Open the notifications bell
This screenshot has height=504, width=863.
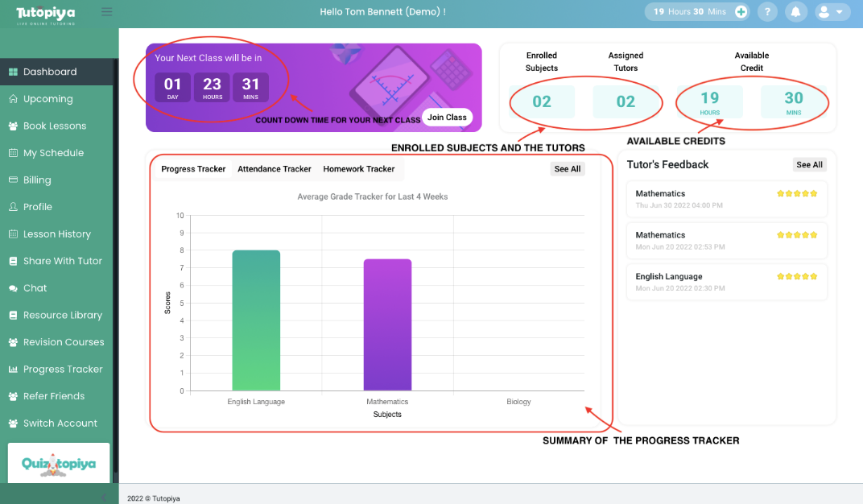coord(795,12)
